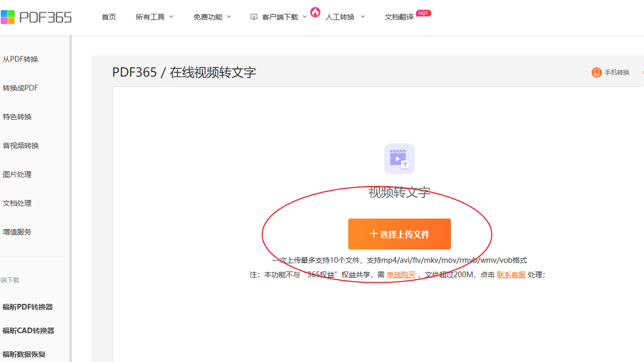Viewport: 644px width, 362px height.
Task: Expand the 人工转换 menu
Action: pyautogui.click(x=345, y=17)
